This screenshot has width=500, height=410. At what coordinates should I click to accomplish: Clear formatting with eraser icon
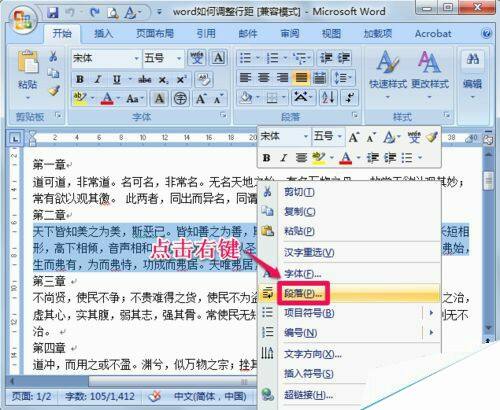203,80
